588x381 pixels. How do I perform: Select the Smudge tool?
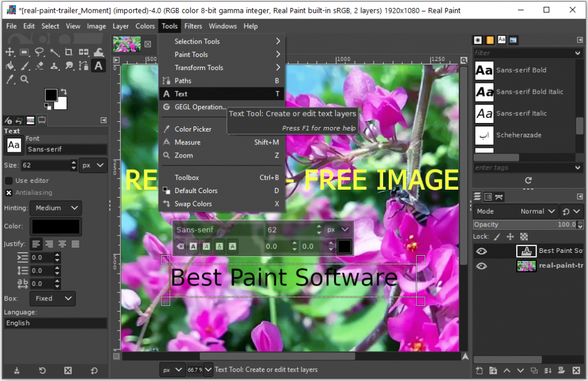pos(69,66)
